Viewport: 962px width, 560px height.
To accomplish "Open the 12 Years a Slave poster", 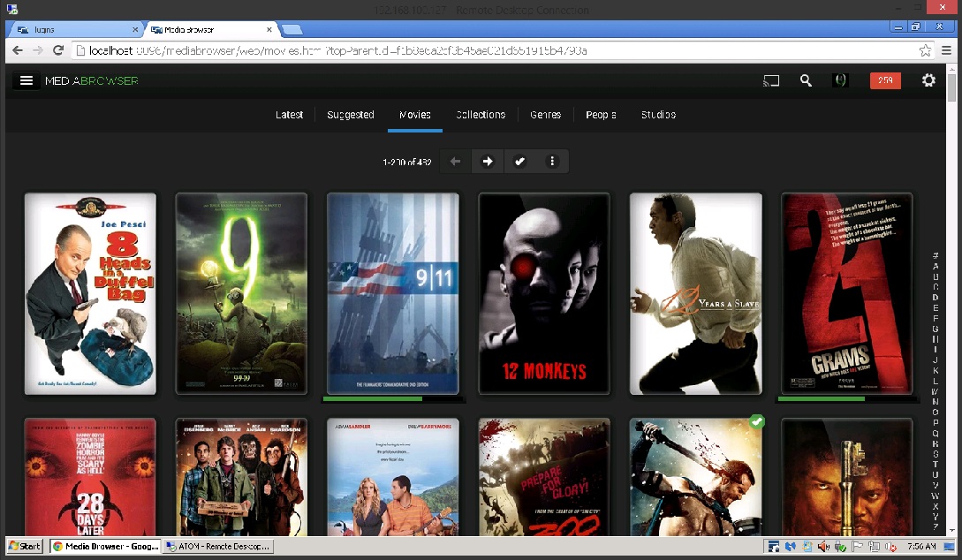I will 696,294.
